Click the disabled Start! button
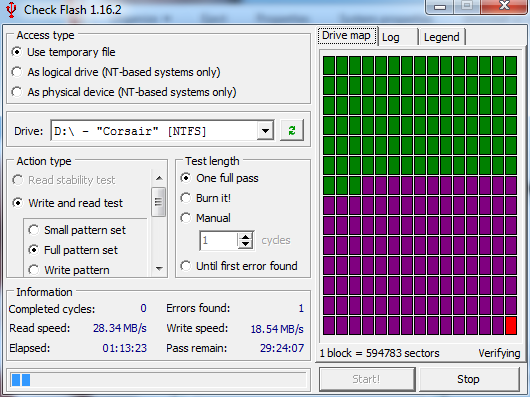530x397 pixels. click(367, 379)
